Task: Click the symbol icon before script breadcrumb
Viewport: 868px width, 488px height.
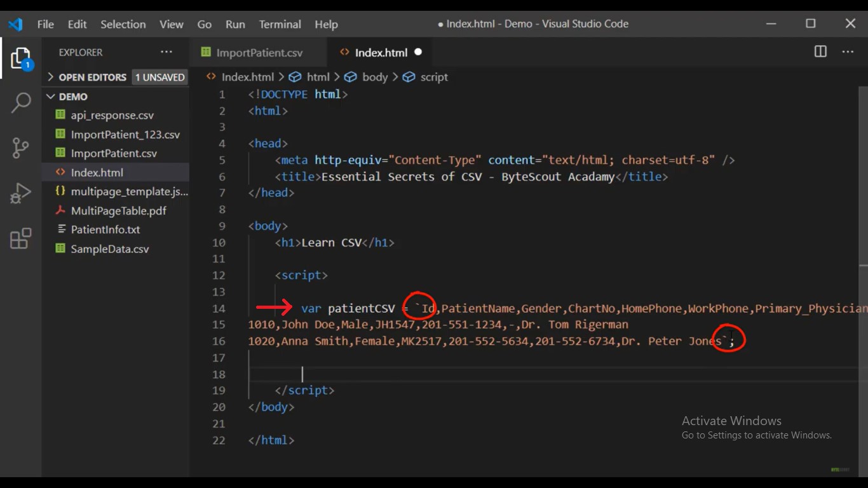Action: [409, 77]
